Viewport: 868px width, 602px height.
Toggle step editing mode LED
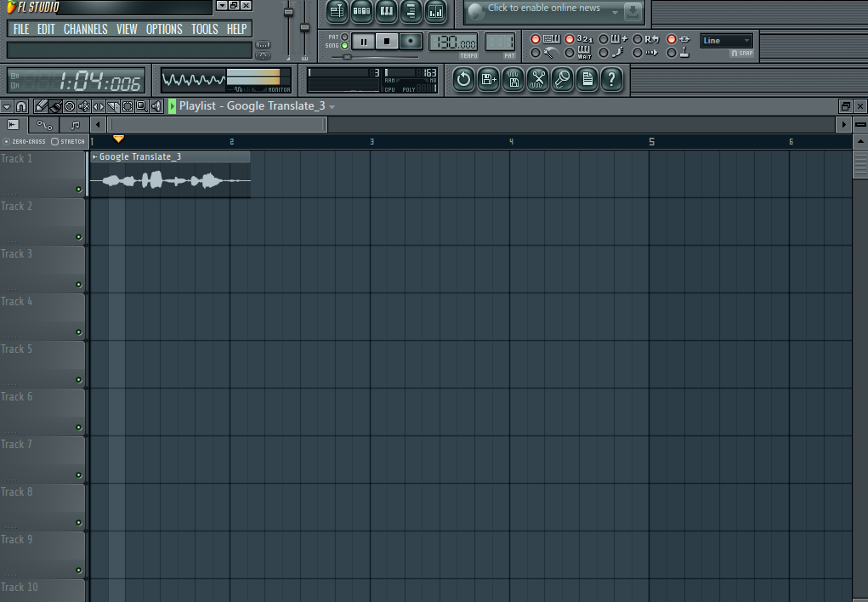pos(604,54)
